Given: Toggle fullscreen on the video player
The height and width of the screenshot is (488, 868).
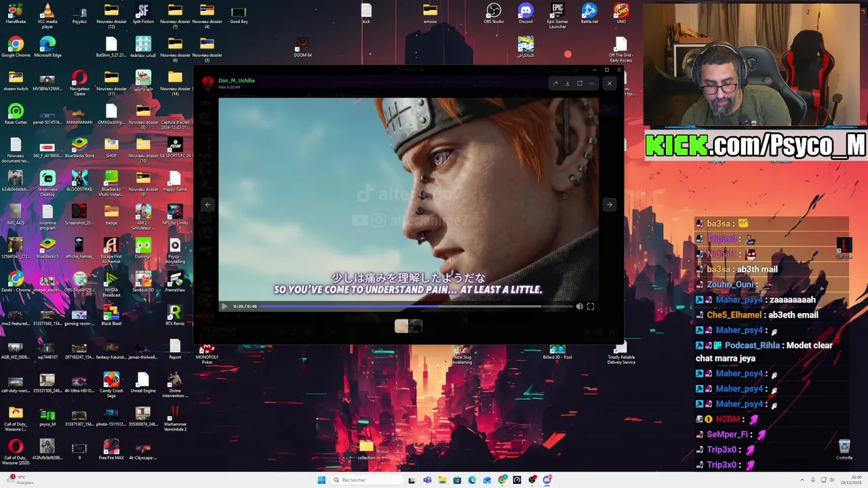Looking at the screenshot, I should pos(591,306).
